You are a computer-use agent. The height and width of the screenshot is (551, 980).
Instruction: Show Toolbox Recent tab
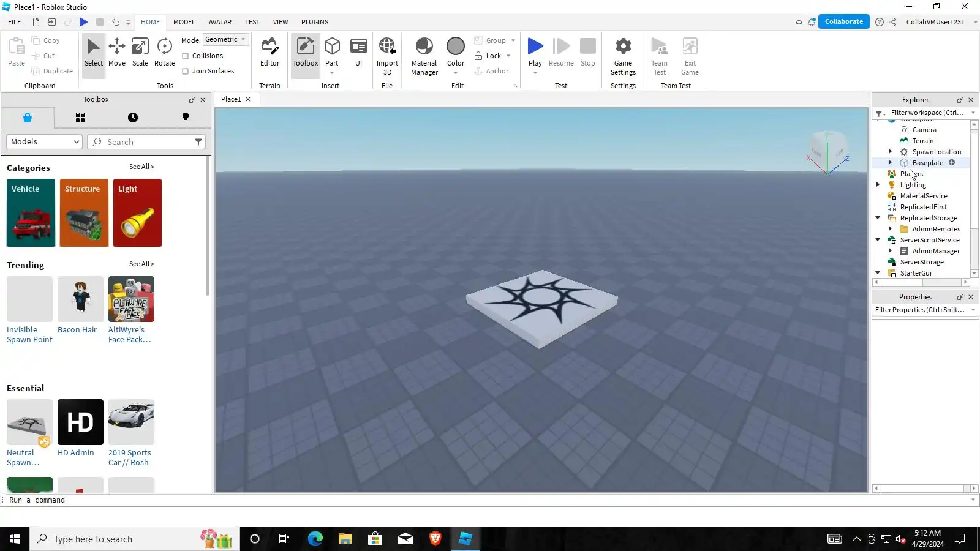coord(133,118)
